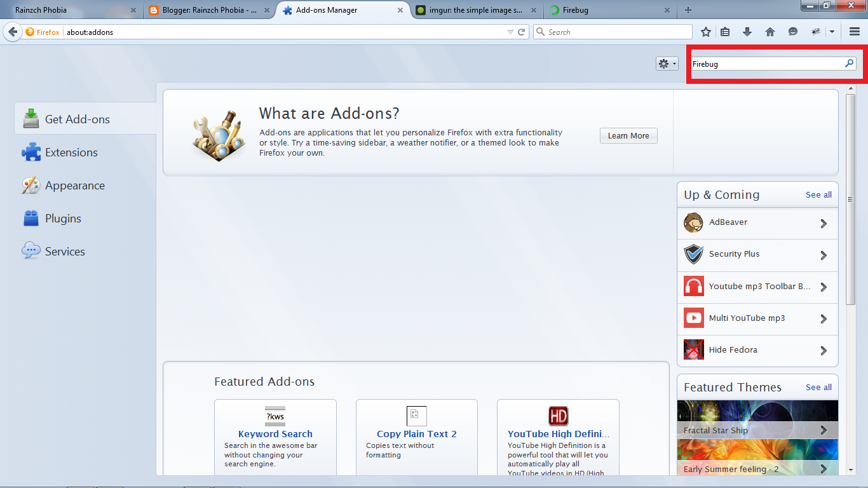Screen dimensions: 868x488
Task: Open the YouTube High Definition featured add-on
Action: tap(558, 438)
